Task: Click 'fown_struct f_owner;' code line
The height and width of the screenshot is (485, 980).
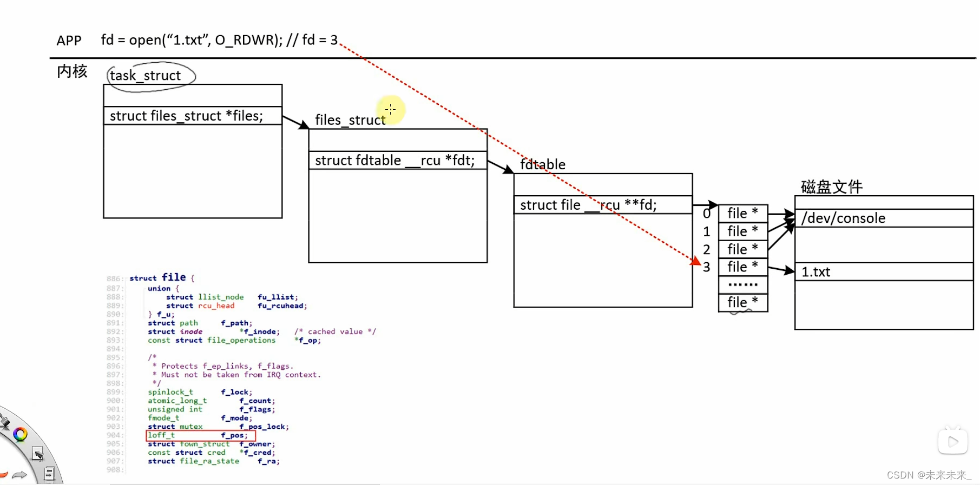Action: coord(212,444)
